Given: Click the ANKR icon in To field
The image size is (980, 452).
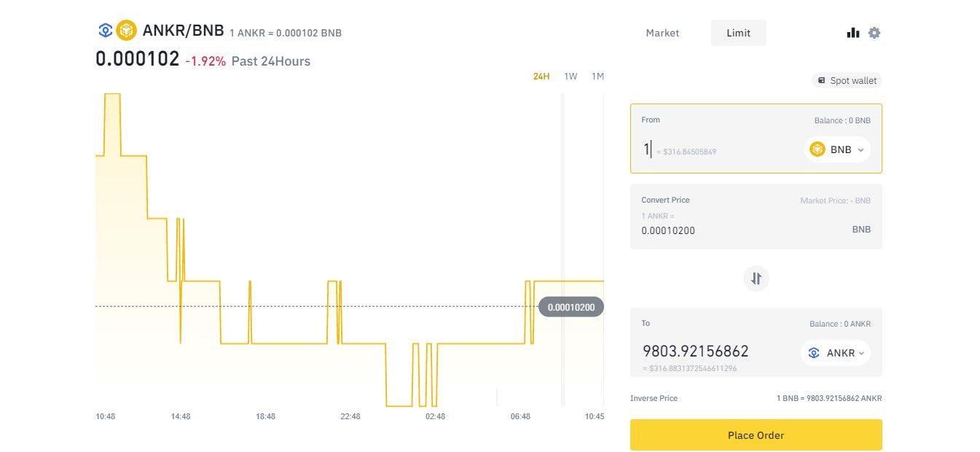Looking at the screenshot, I should tap(814, 353).
